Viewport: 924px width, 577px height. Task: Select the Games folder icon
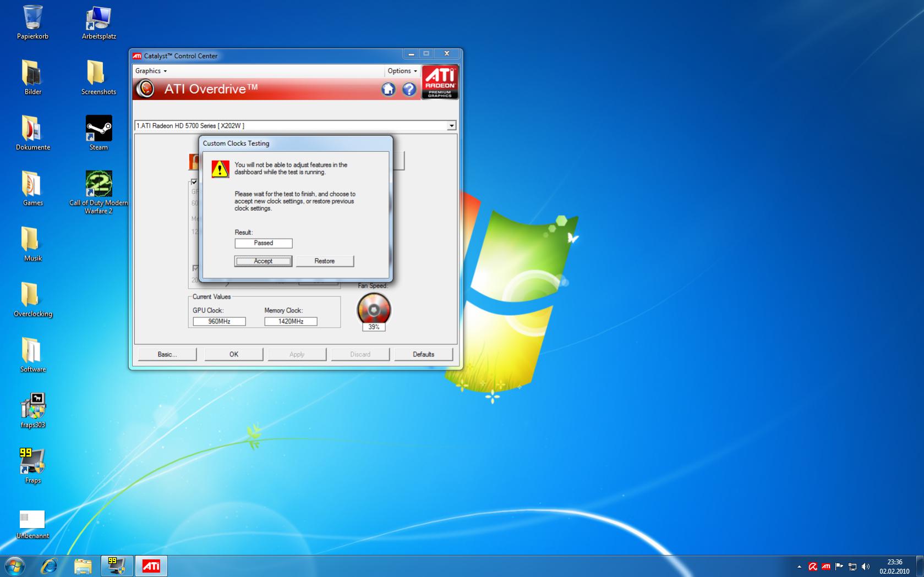click(x=32, y=188)
